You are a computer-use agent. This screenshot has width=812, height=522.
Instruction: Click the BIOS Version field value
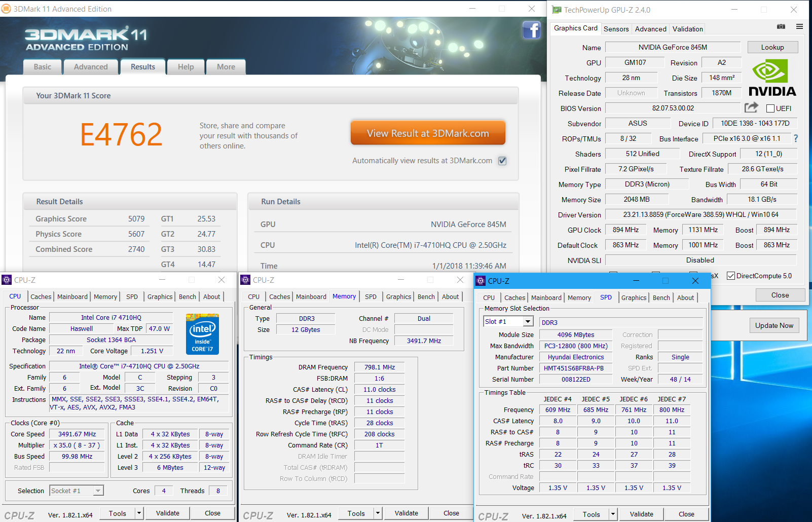[x=673, y=108]
